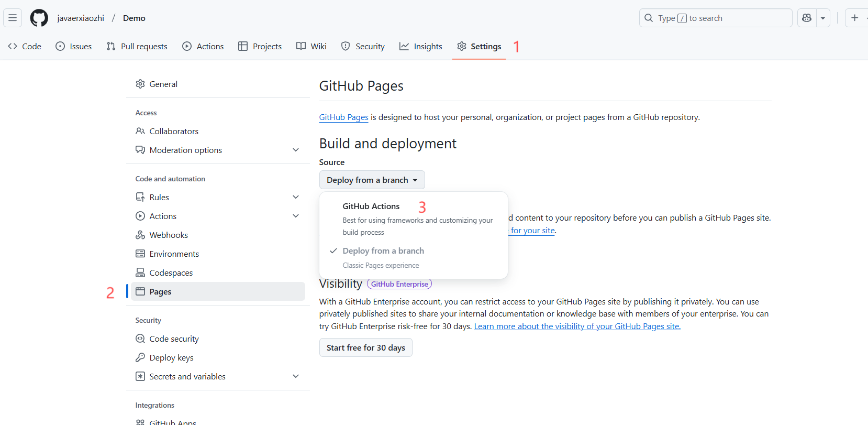
Task: Open the Demo repository link
Action: (134, 18)
